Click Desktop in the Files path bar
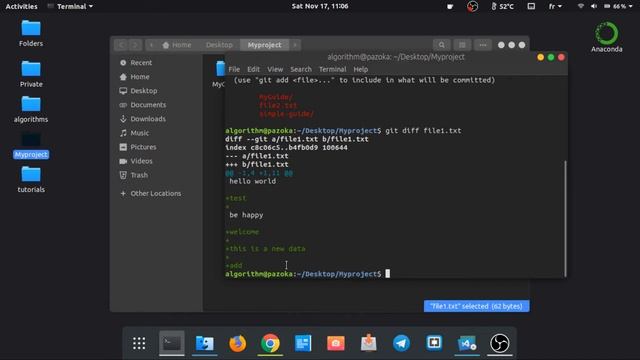This screenshot has width=640, height=360. point(219,45)
